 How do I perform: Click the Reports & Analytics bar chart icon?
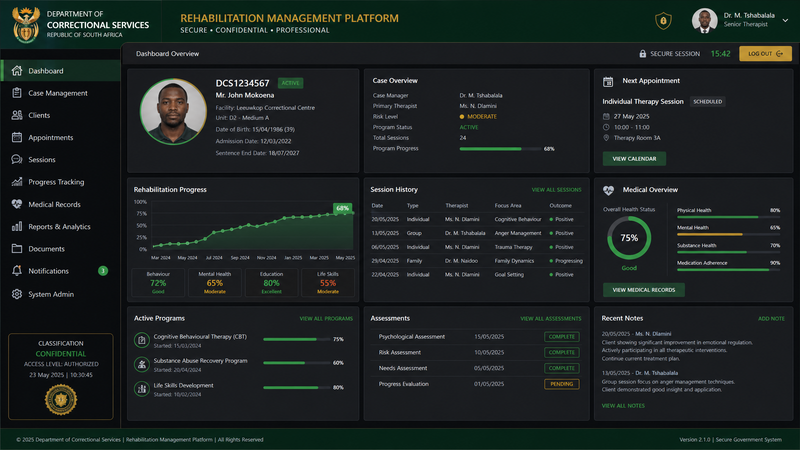point(17,226)
